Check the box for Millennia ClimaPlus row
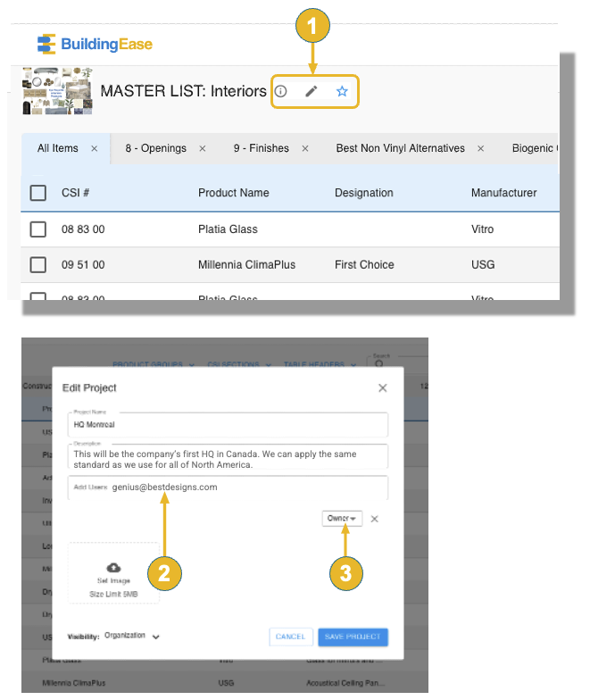 tap(37, 264)
